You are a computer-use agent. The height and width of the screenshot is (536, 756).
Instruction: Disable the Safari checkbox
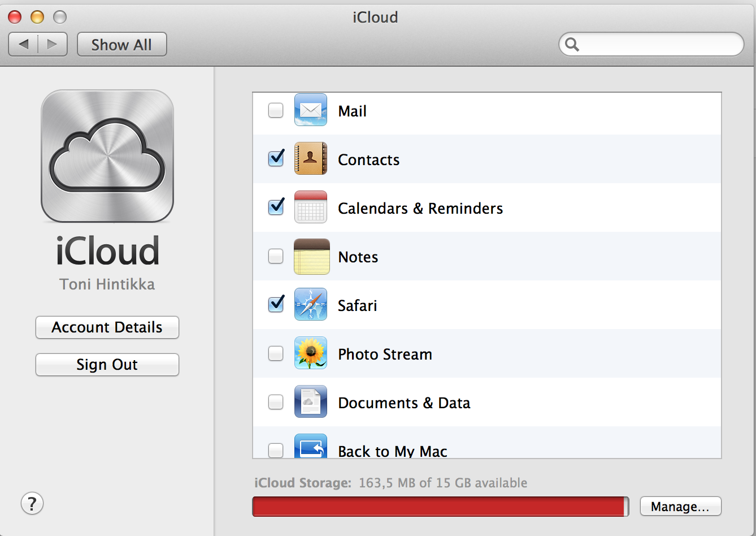[276, 304]
